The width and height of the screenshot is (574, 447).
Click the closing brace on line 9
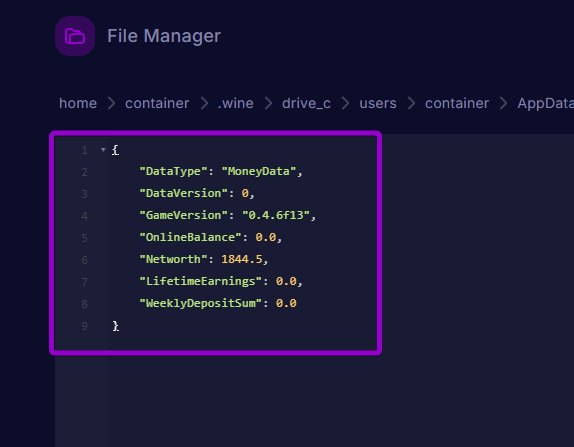click(116, 326)
